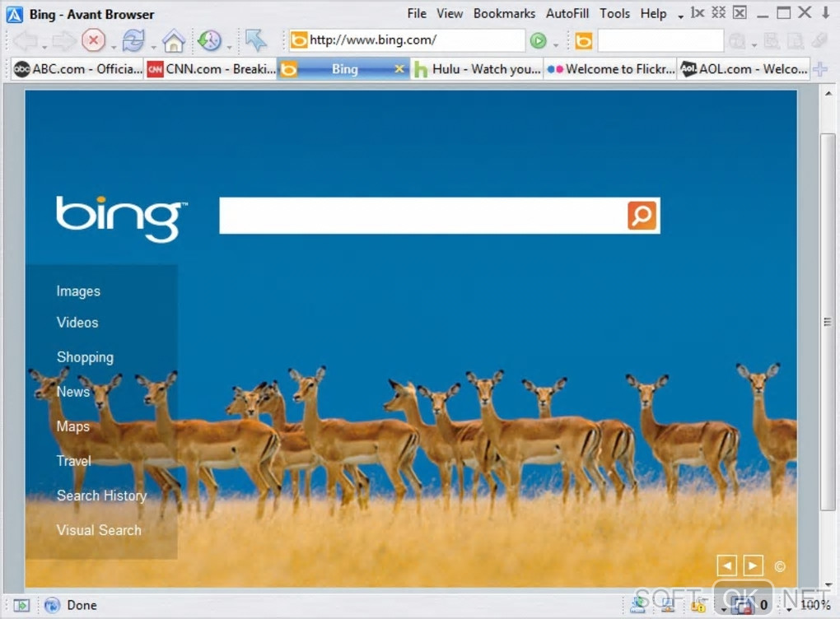
Task: Open the Tools menu
Action: (x=614, y=13)
